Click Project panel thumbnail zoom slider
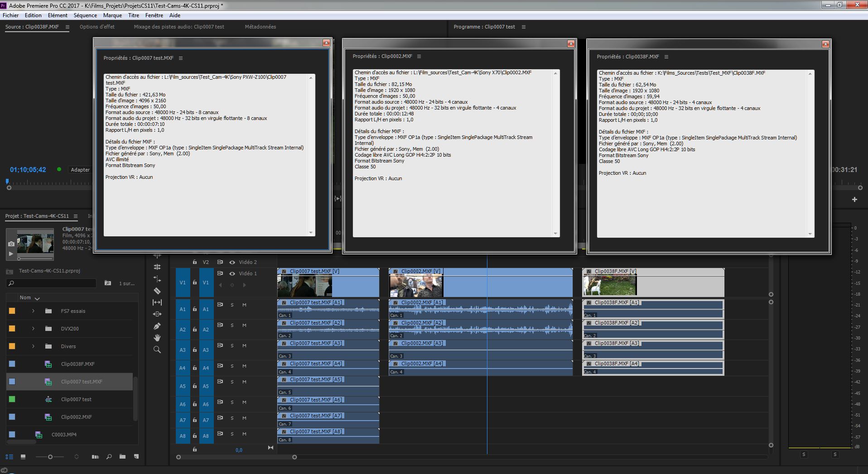The height and width of the screenshot is (474, 868). 50,457
